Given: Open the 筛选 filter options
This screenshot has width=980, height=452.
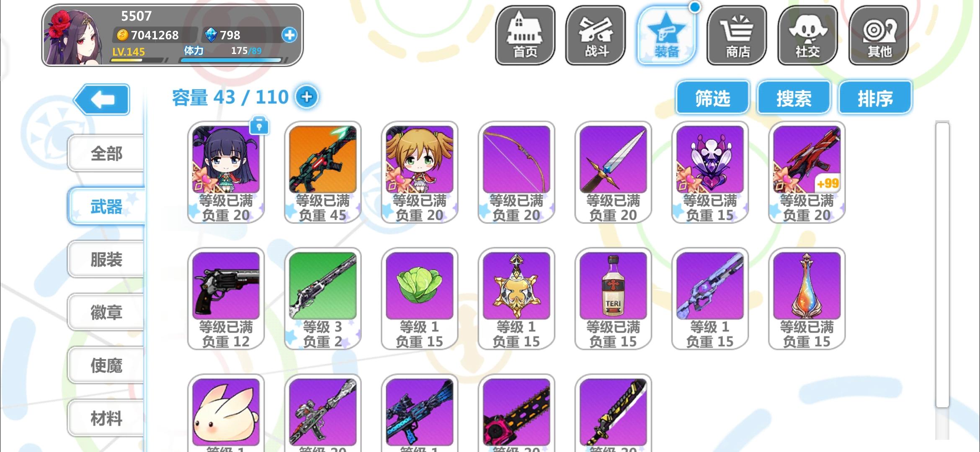Looking at the screenshot, I should point(712,98).
